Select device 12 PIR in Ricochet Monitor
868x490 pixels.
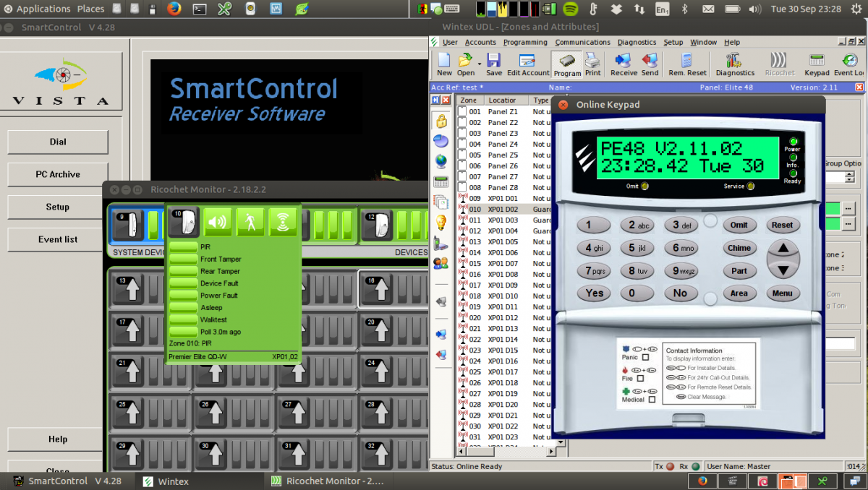tap(376, 225)
